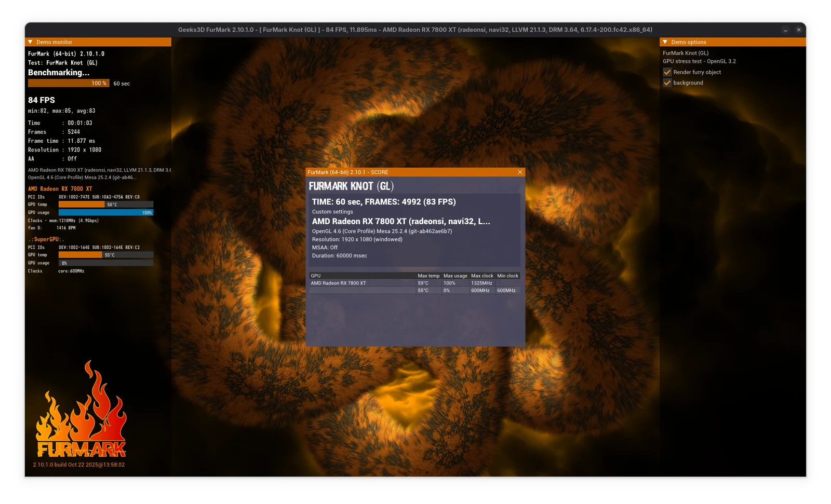The height and width of the screenshot is (504, 831).
Task: Click the FurMark flame logo
Action: (81, 410)
